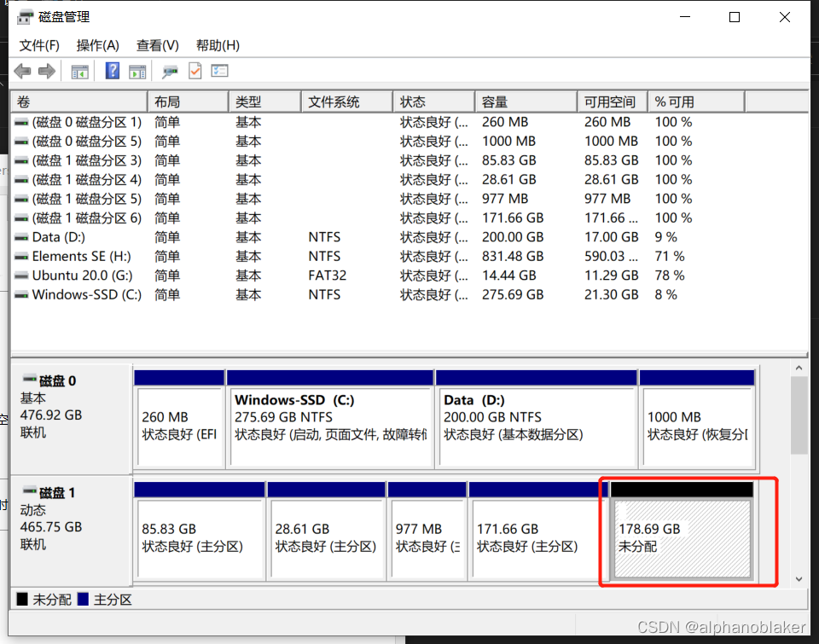The image size is (819, 644).
Task: Sort by the % 可用 column header
Action: coord(696,102)
